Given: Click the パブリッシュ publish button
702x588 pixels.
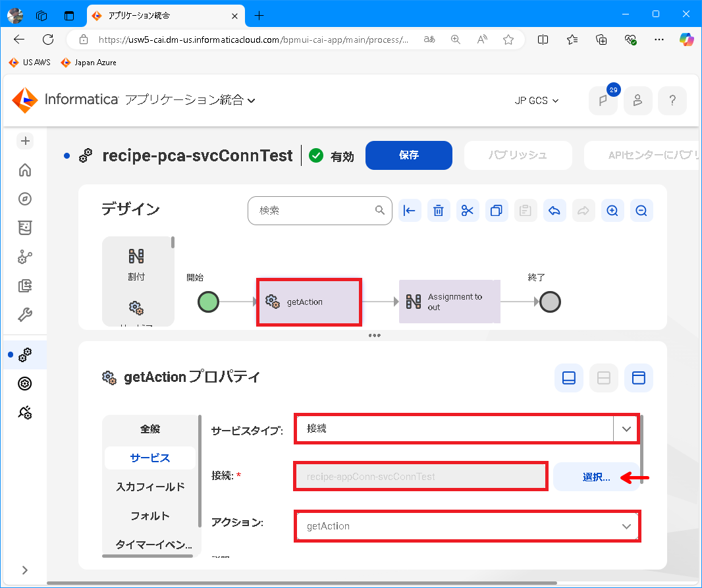Looking at the screenshot, I should click(518, 155).
